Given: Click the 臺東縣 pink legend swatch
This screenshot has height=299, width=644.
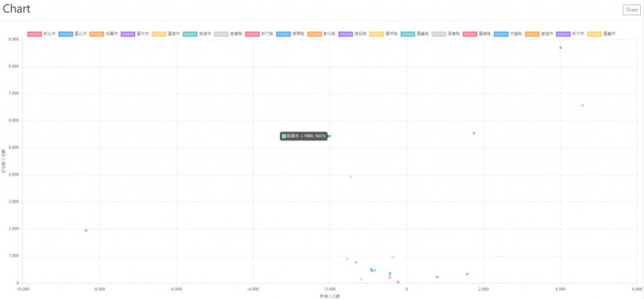Looking at the screenshot, I should point(469,34).
